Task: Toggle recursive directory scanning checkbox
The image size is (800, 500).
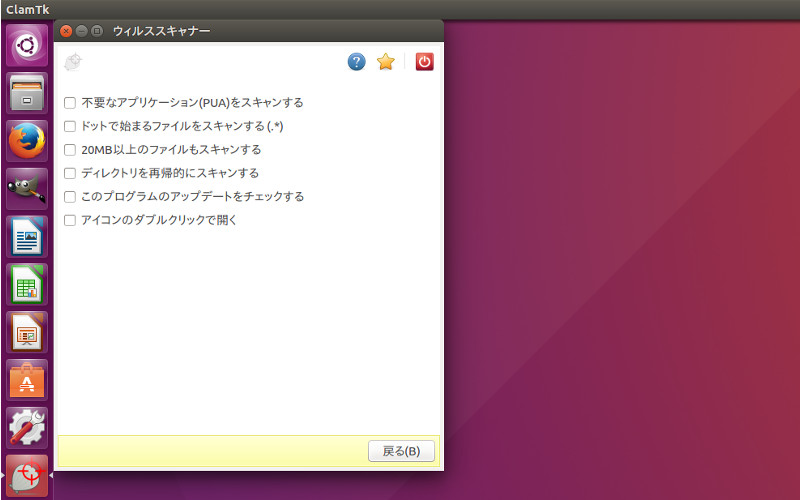Action: [70, 173]
